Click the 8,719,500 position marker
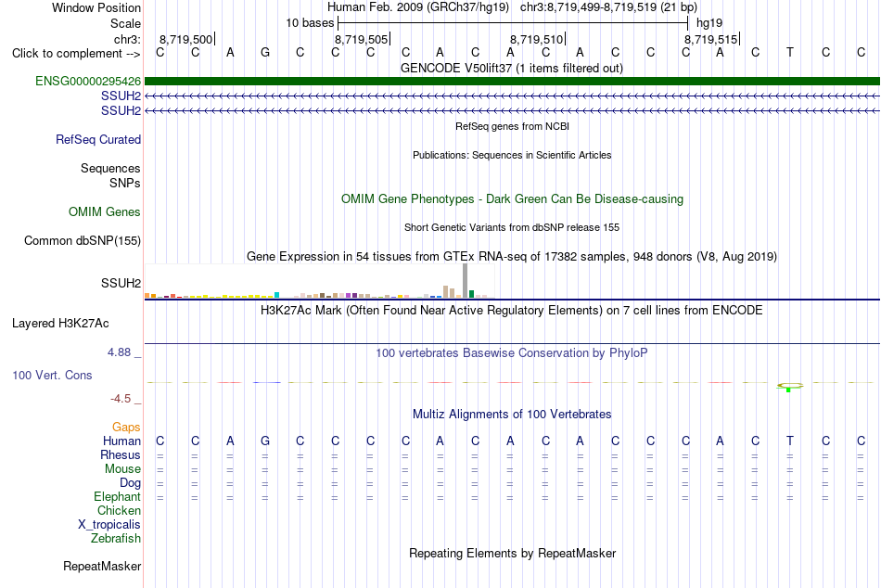Image resolution: width=881 pixels, height=588 pixels. click(186, 39)
